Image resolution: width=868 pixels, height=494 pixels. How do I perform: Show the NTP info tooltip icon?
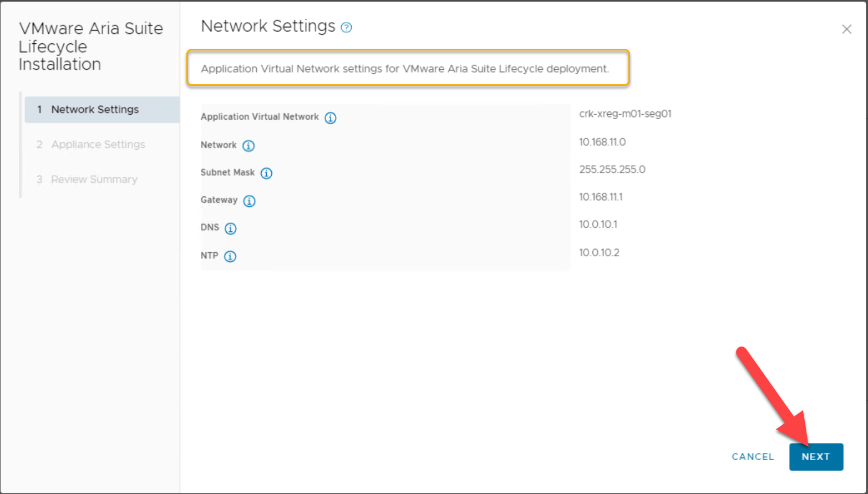[x=230, y=256]
